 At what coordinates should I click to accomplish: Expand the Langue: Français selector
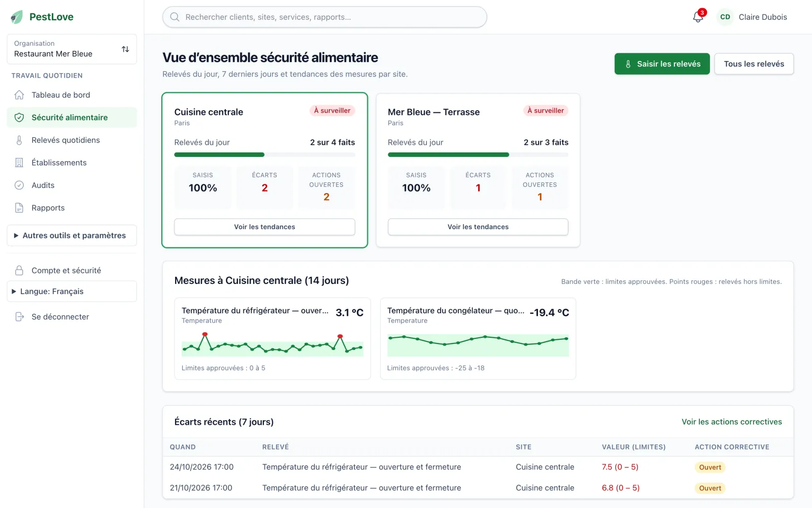72,292
